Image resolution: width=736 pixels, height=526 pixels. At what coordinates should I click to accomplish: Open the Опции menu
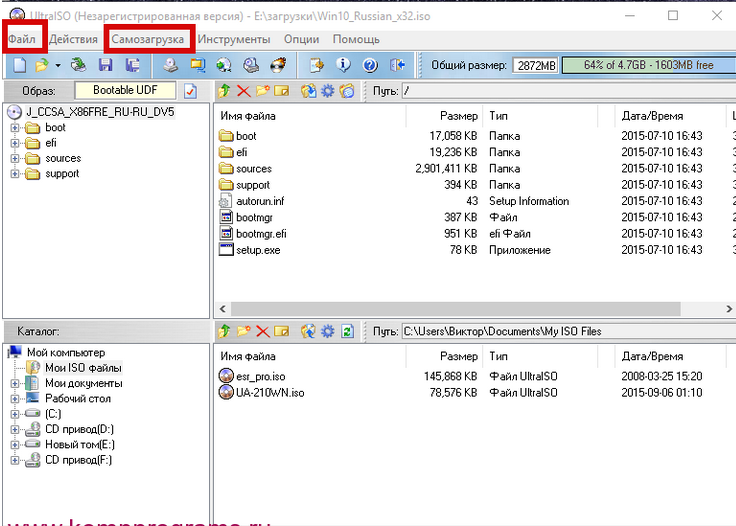pyautogui.click(x=301, y=39)
